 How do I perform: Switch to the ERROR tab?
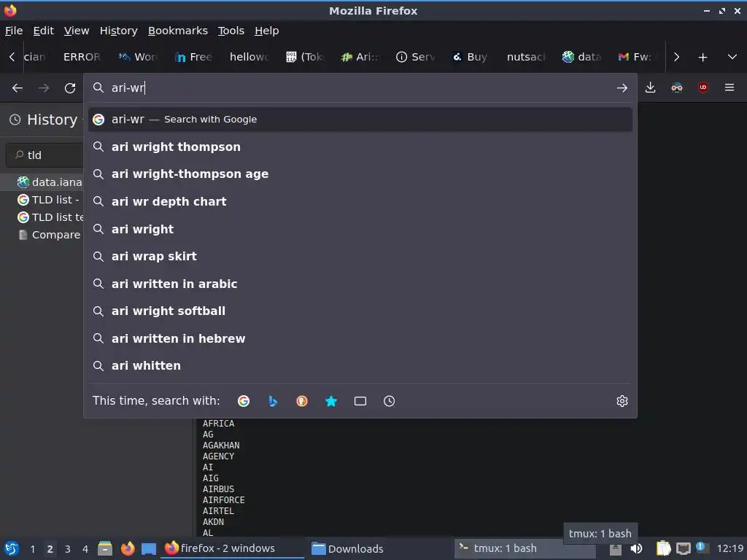coord(82,57)
